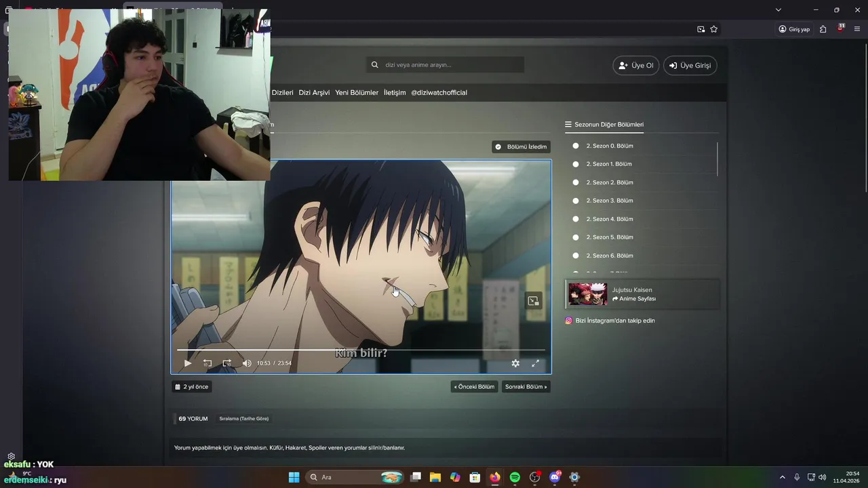Toggle watched circle for 2. Sezon 5. Bölüm
This screenshot has width=868, height=488.
coord(576,237)
